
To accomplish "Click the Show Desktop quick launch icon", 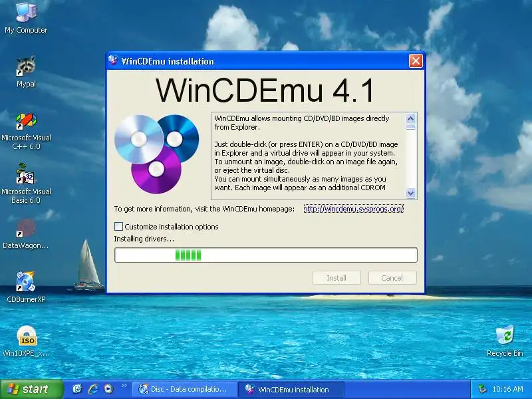I will 77,389.
